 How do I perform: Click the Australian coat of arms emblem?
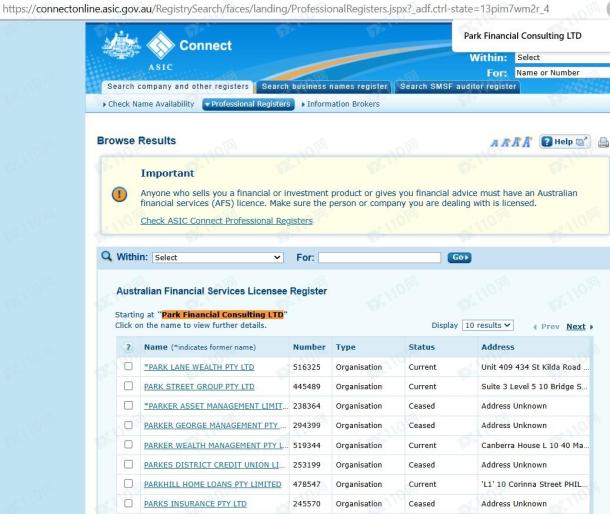tap(121, 45)
